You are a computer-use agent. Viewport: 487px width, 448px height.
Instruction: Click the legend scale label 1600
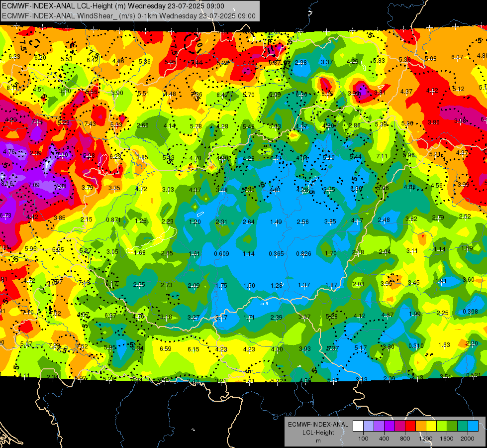tap(447, 439)
